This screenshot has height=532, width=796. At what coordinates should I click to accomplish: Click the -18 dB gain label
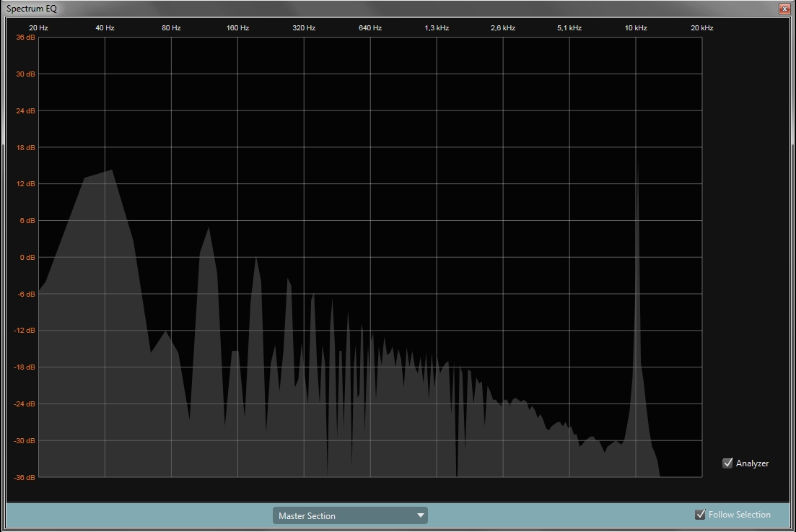[25, 367]
